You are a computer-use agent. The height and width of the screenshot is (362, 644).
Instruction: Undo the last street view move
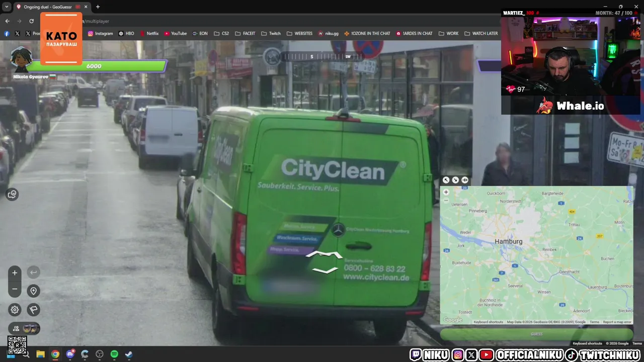(33, 273)
